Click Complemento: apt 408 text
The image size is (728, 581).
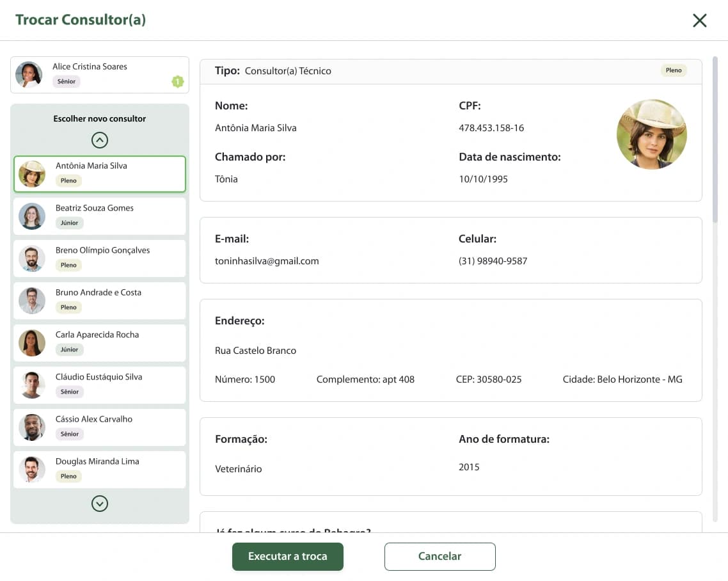point(365,379)
